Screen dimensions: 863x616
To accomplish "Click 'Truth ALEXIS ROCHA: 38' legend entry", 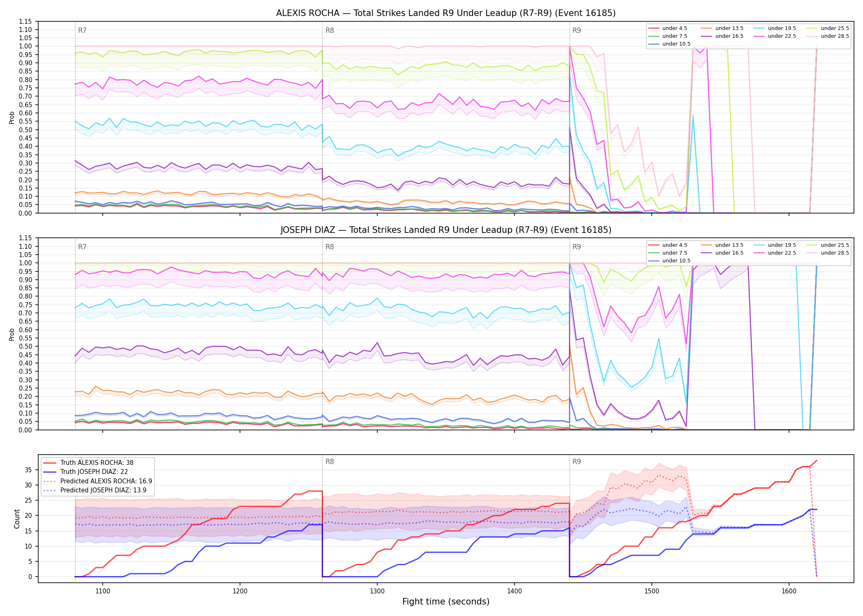I will coord(88,463).
